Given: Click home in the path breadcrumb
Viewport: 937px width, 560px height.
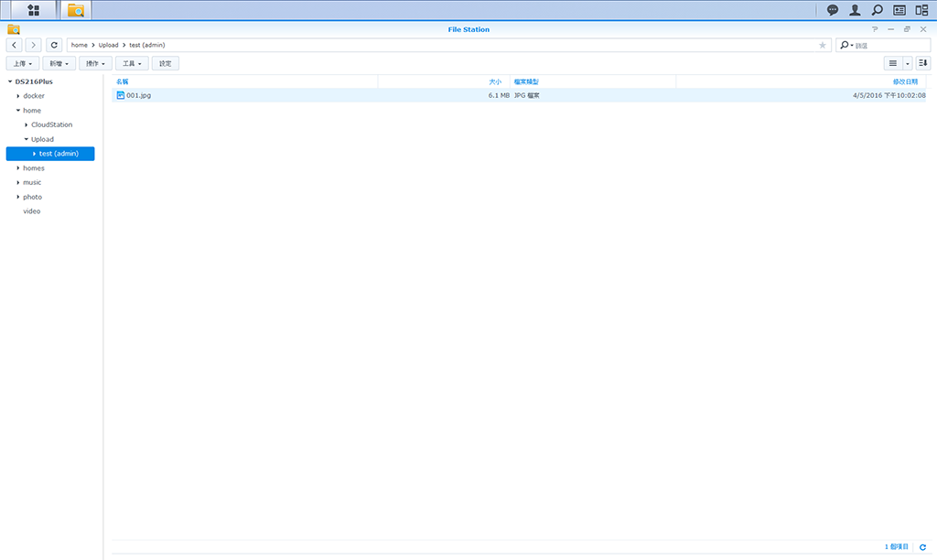Looking at the screenshot, I should click(79, 45).
